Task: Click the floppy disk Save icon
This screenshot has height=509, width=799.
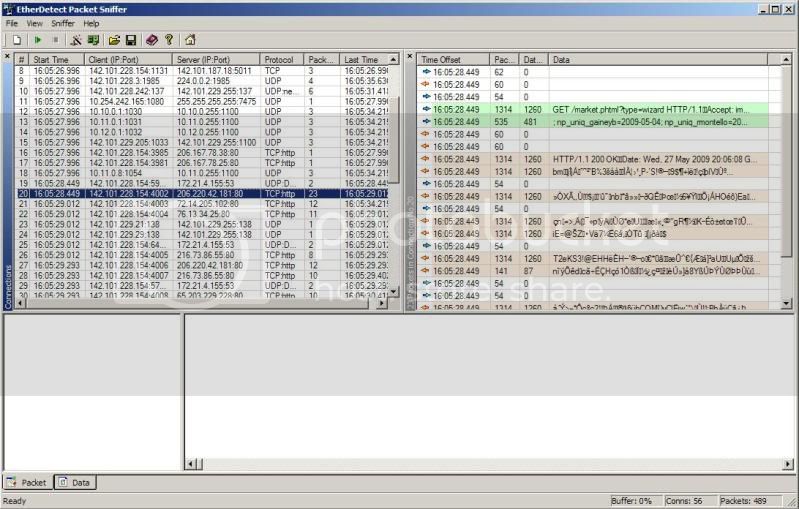Action: [x=130, y=40]
